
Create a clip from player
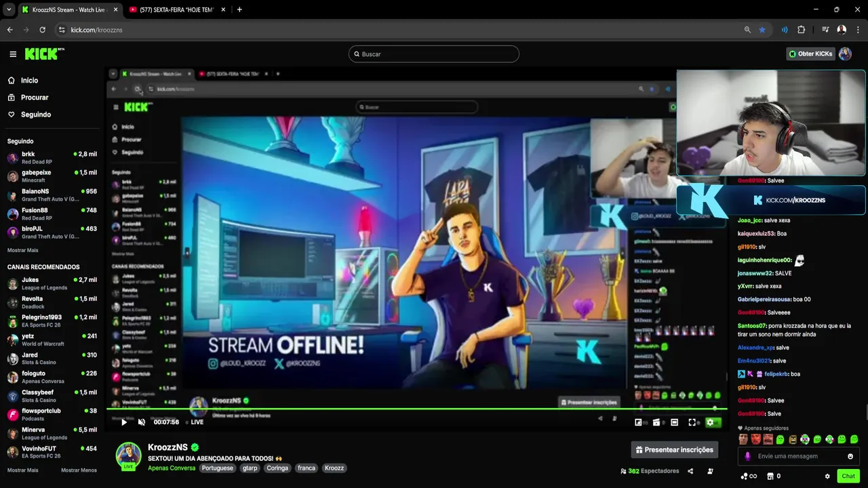[656, 422]
